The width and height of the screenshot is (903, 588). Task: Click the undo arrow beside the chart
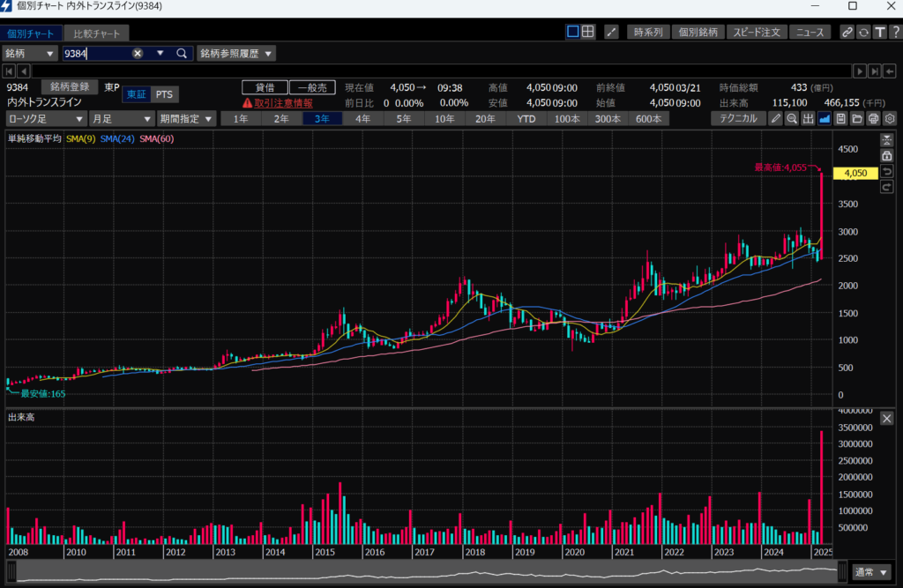coord(886,171)
